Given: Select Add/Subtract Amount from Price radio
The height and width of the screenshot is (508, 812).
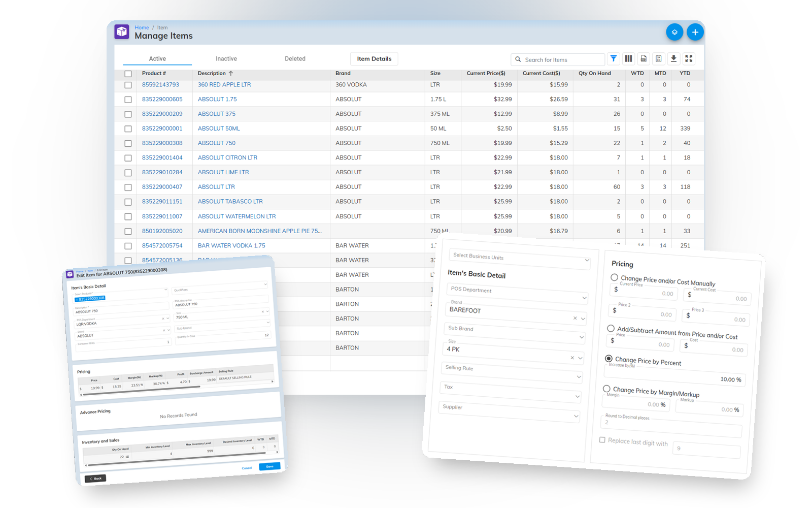Looking at the screenshot, I should pos(611,328).
